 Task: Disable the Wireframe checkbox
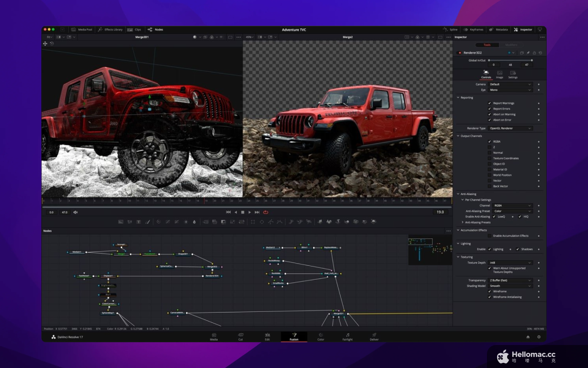coord(489,291)
